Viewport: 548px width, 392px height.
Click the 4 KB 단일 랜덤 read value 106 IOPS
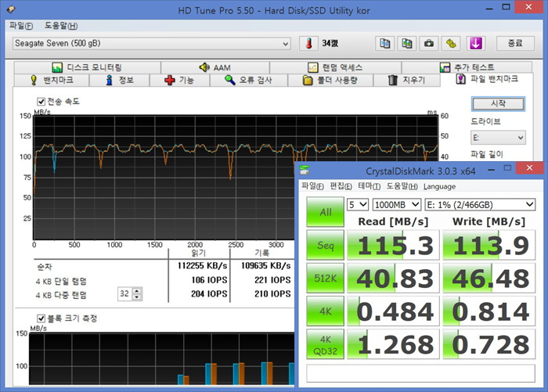(209, 280)
